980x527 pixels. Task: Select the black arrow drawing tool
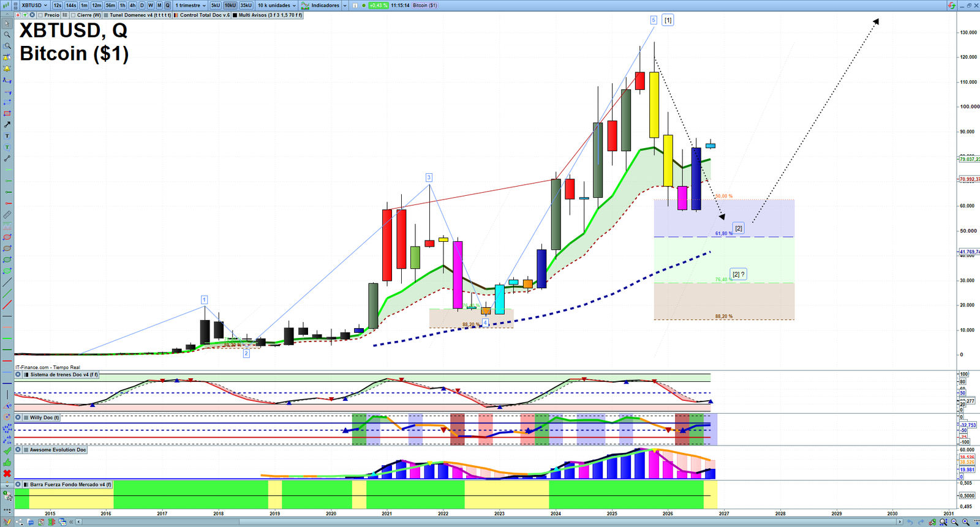click(x=7, y=125)
